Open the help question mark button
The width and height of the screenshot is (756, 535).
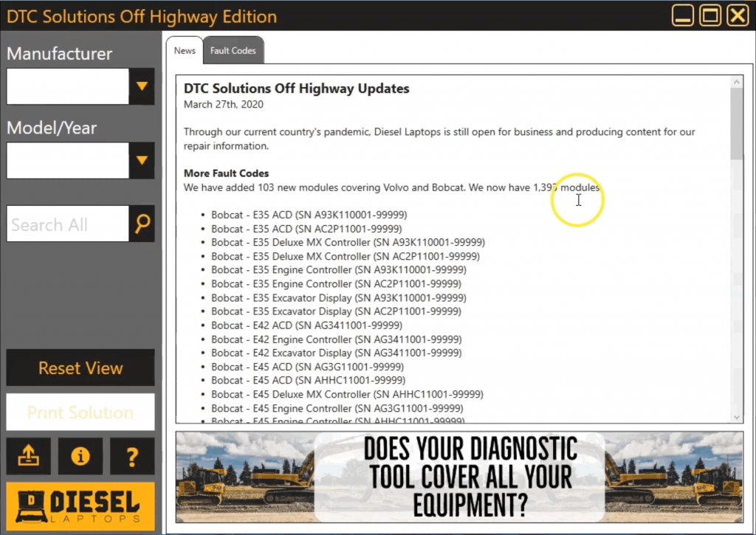point(132,456)
